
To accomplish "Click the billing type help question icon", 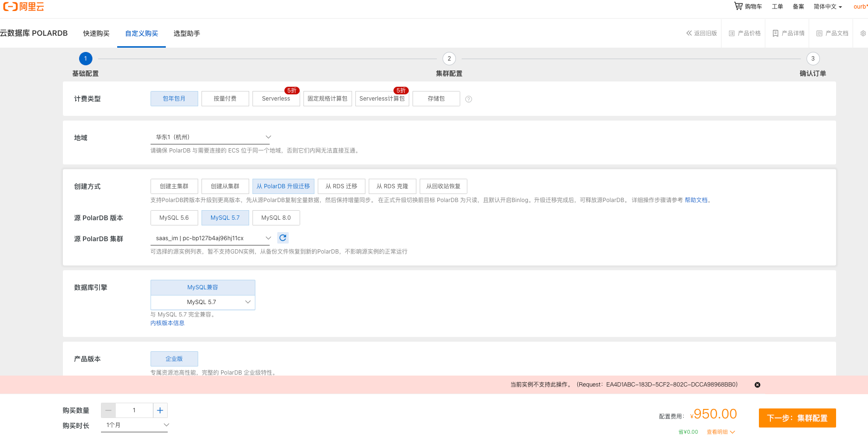I will point(469,99).
